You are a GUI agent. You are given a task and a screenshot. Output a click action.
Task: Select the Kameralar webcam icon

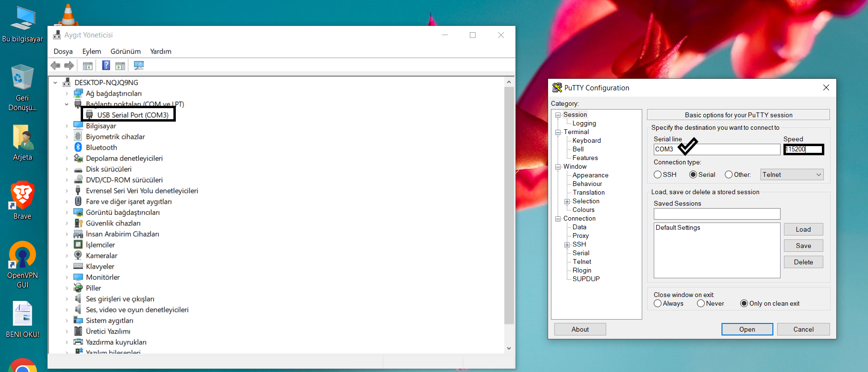point(78,256)
